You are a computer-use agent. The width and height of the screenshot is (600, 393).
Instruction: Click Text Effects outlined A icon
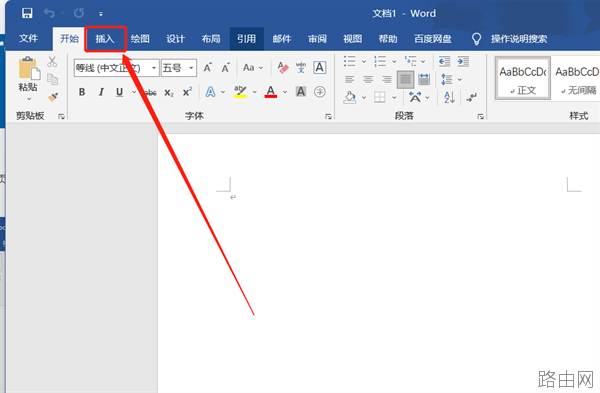(x=210, y=92)
